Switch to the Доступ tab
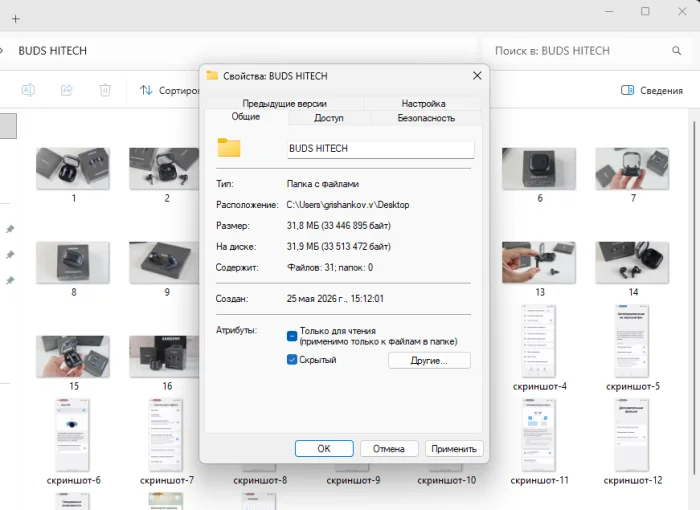Viewport: 700px width, 510px height. pyautogui.click(x=329, y=118)
